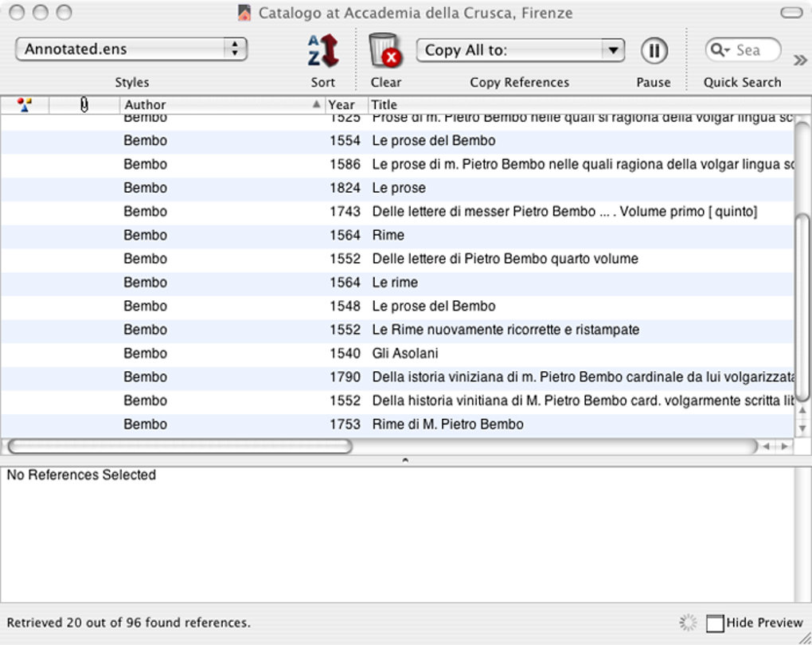Sort by the Year column header
The width and height of the screenshot is (812, 645).
[346, 104]
